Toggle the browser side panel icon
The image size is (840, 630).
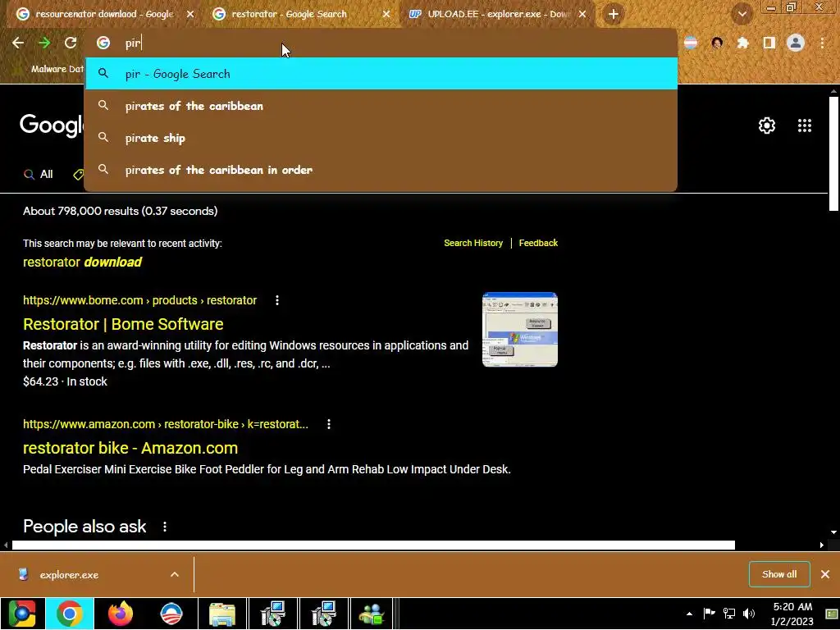point(769,43)
